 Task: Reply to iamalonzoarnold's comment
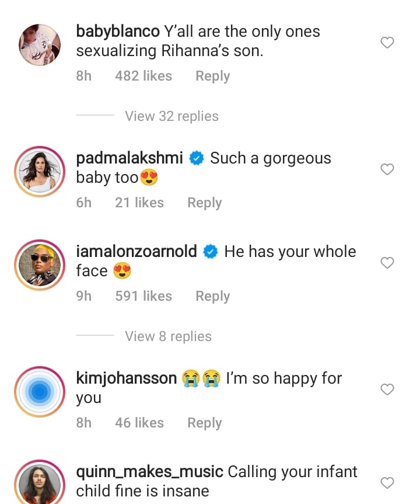[212, 296]
